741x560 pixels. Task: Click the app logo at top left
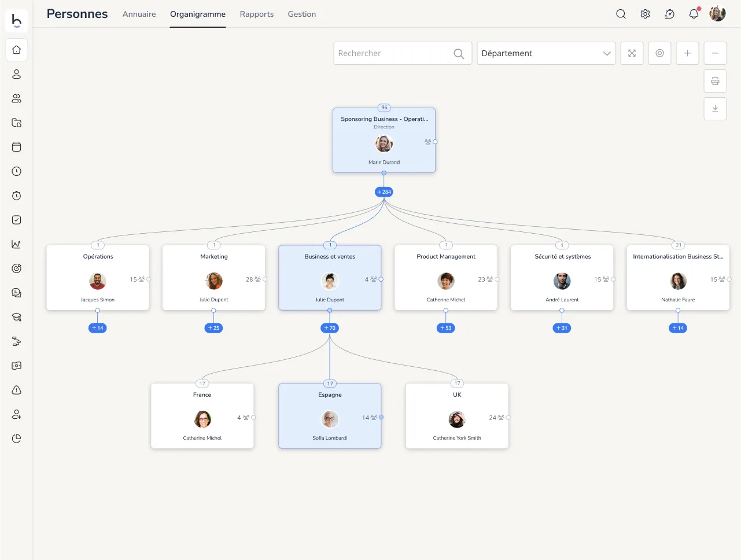point(17,20)
